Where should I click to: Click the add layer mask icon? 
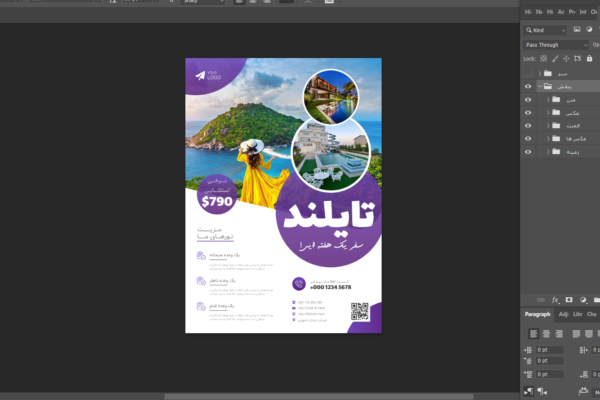(x=569, y=299)
